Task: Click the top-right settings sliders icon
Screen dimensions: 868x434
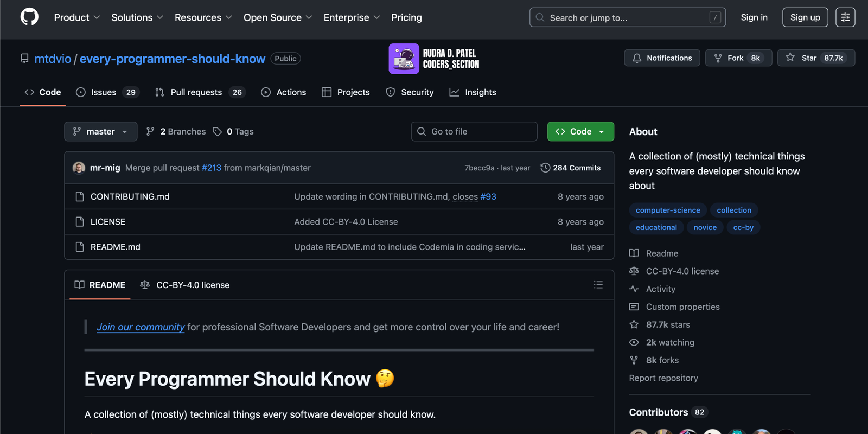Action: tap(845, 17)
